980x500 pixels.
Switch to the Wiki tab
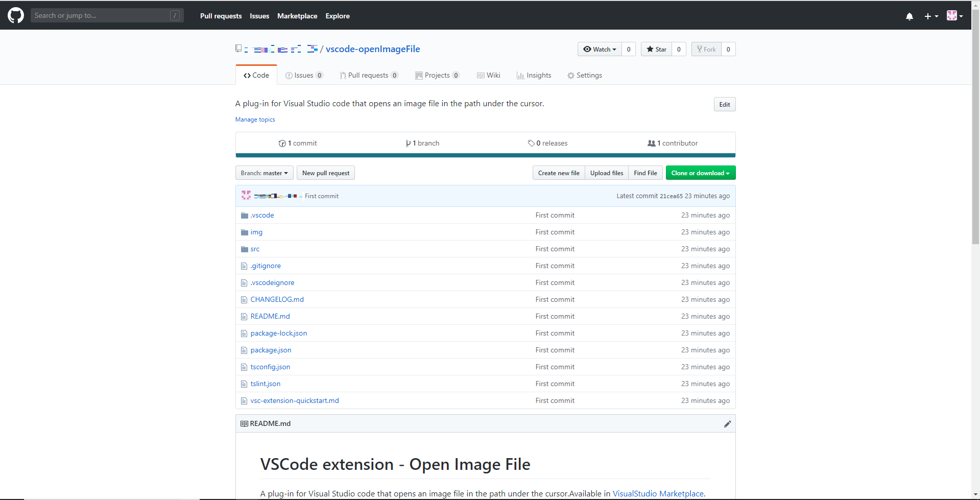point(488,75)
